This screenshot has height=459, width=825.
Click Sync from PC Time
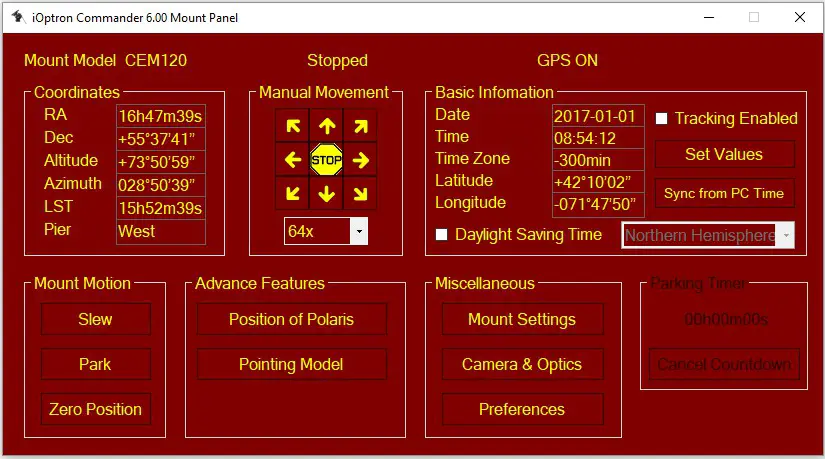click(725, 193)
